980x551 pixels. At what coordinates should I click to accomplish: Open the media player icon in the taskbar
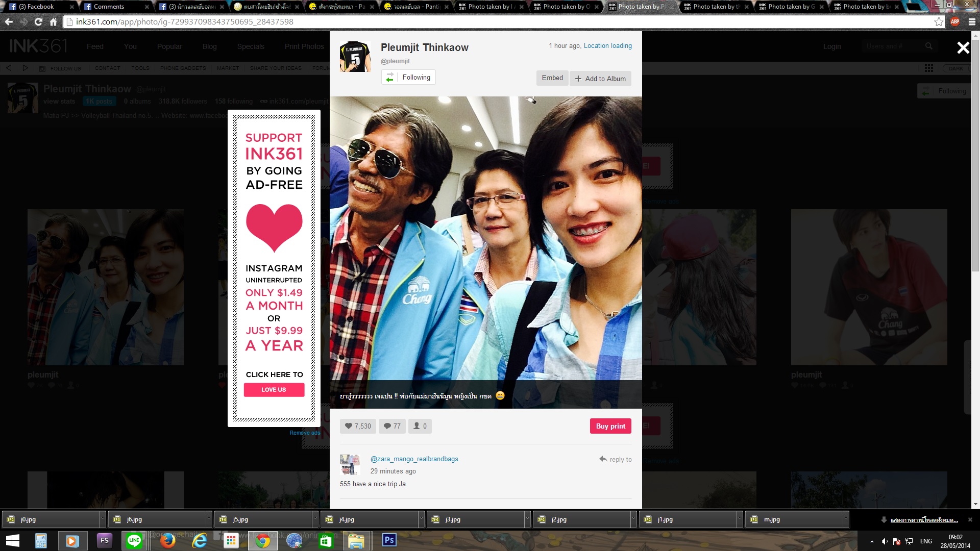click(x=72, y=540)
